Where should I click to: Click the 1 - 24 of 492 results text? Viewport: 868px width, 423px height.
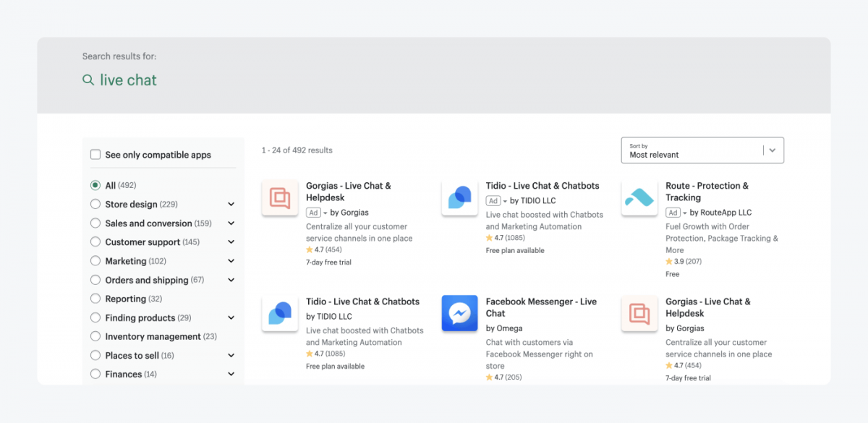click(297, 150)
